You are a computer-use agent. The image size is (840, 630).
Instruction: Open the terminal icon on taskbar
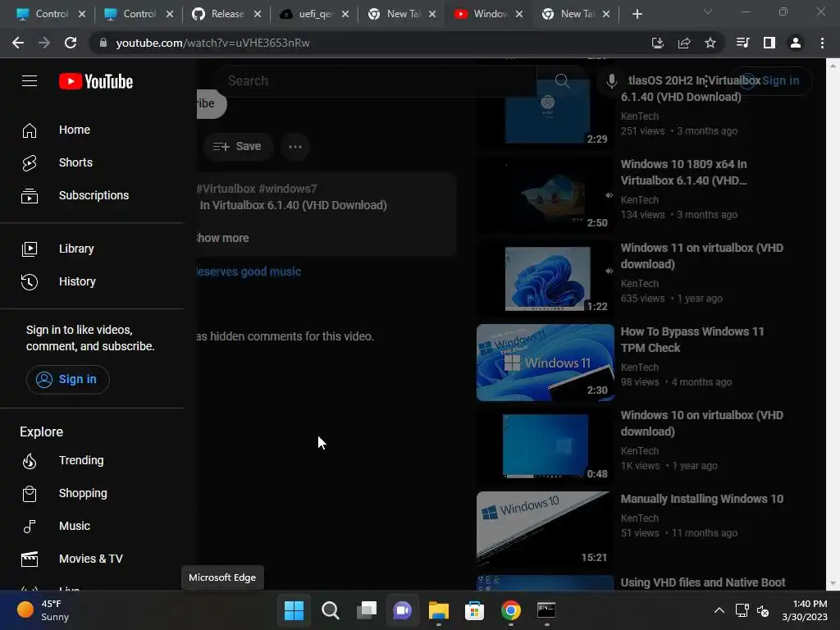point(546,610)
